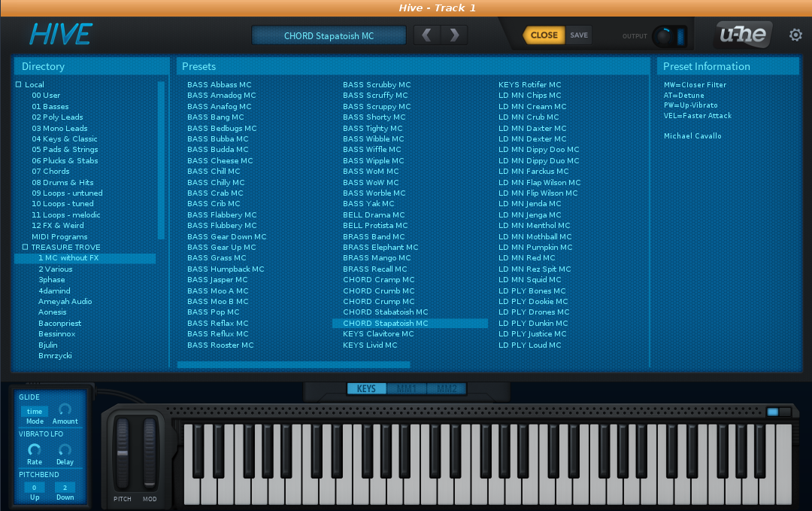Open 04 Keys & Classic folder
Viewport: 812px width, 511px height.
point(65,139)
